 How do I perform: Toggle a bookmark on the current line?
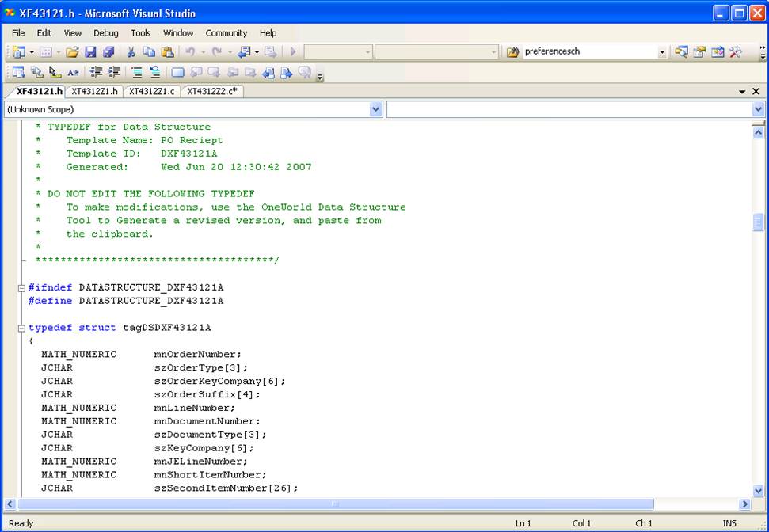click(x=177, y=73)
